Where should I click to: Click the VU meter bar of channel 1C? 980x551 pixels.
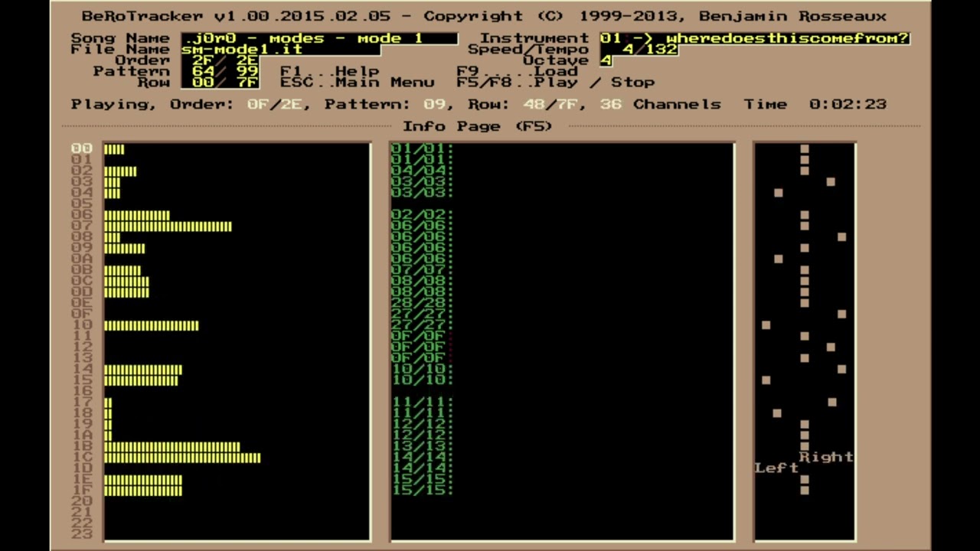click(182, 458)
